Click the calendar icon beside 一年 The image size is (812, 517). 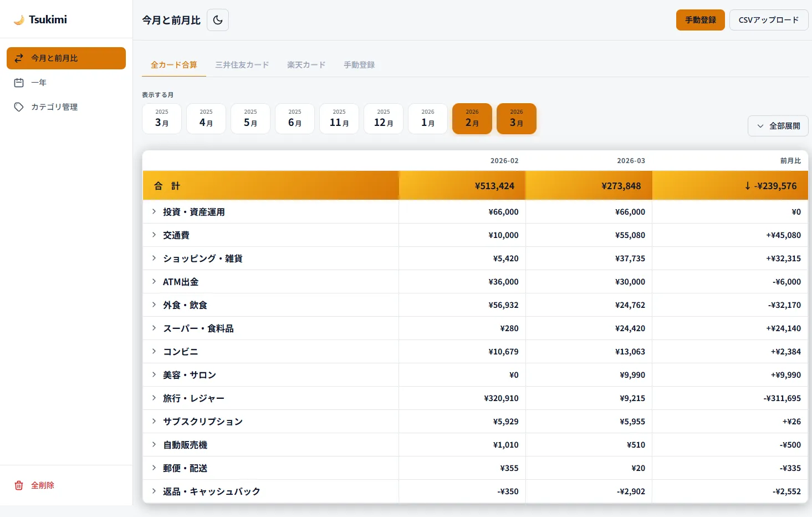(x=19, y=83)
